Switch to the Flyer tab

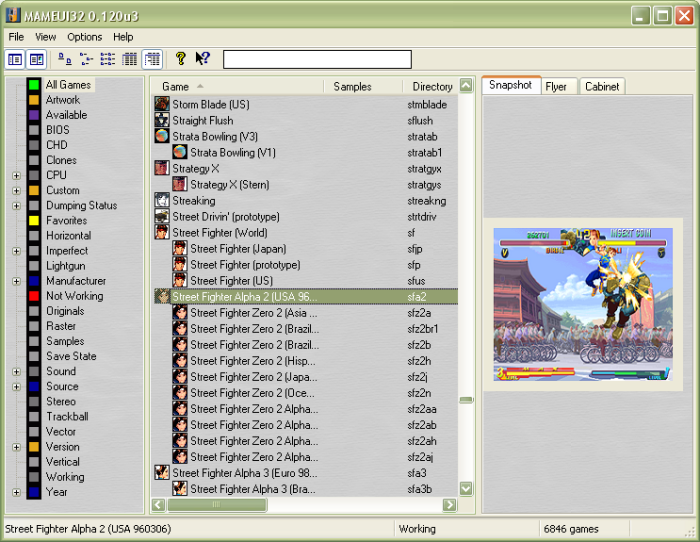pyautogui.click(x=556, y=87)
